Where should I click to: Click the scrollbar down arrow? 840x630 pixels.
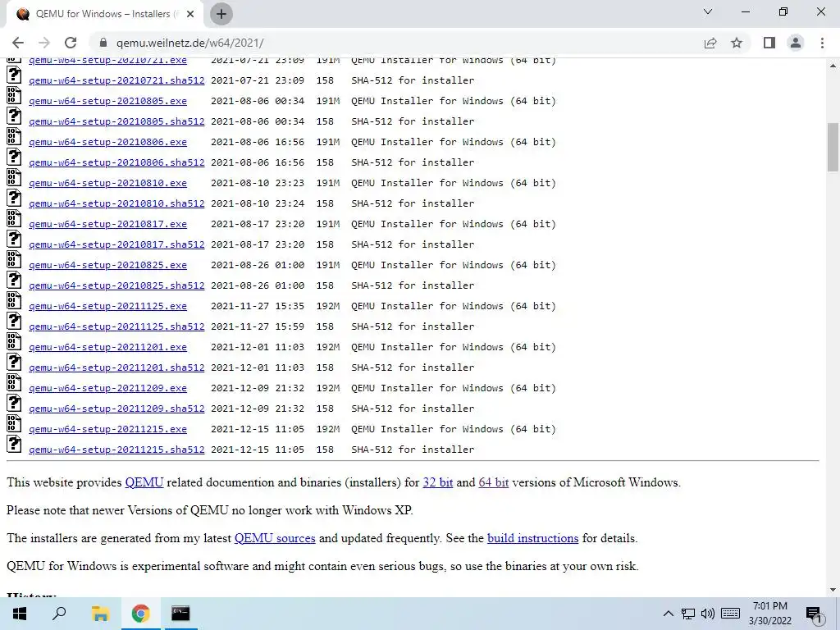click(833, 590)
